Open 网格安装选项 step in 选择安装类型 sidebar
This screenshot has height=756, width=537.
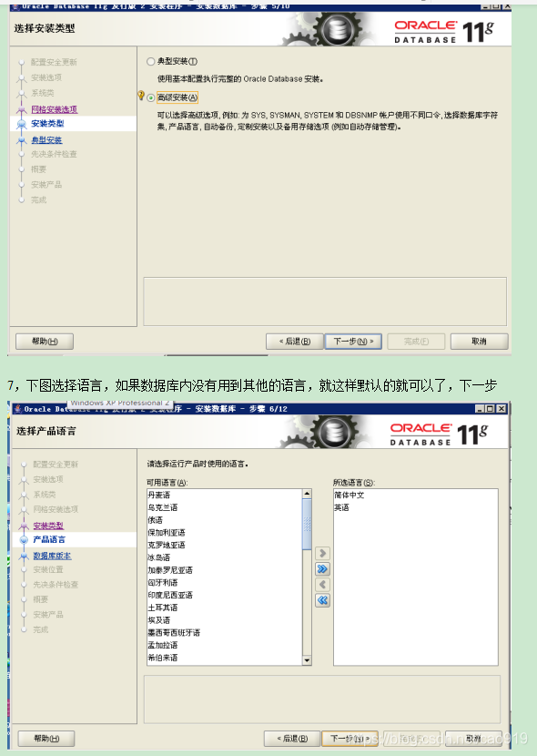coord(55,109)
